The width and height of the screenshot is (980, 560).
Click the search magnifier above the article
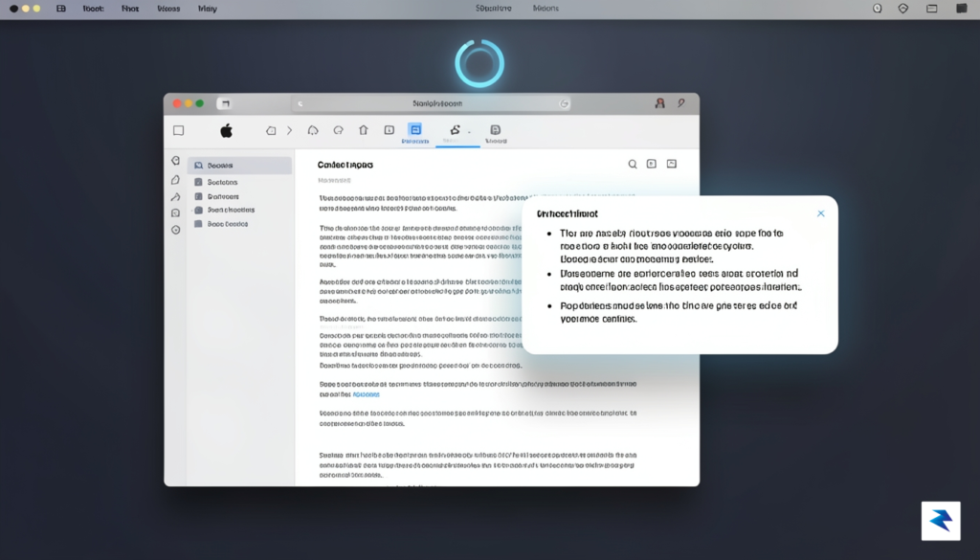(633, 165)
